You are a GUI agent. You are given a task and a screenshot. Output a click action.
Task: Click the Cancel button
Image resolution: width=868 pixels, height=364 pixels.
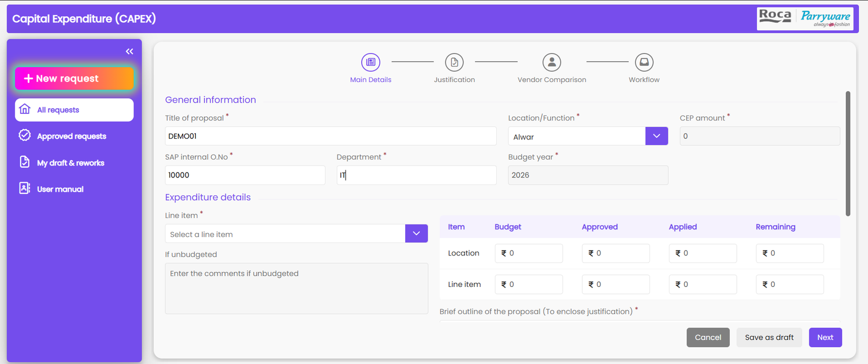coord(708,337)
